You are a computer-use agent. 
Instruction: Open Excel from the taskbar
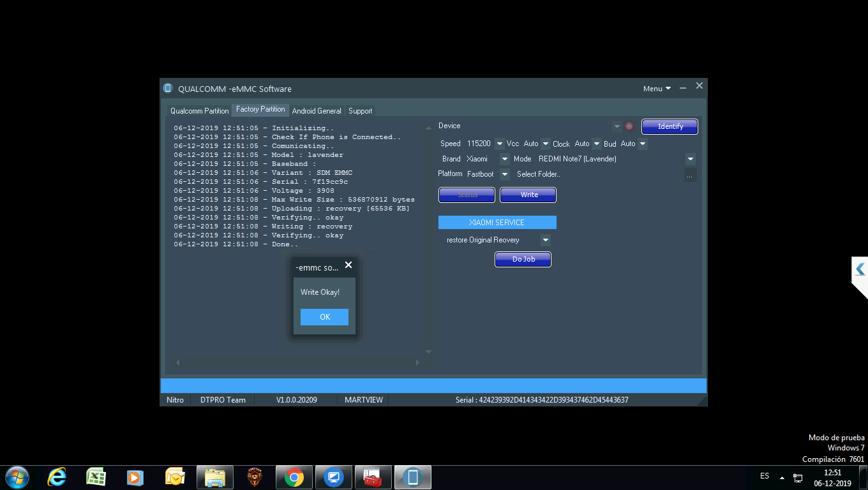pos(96,477)
